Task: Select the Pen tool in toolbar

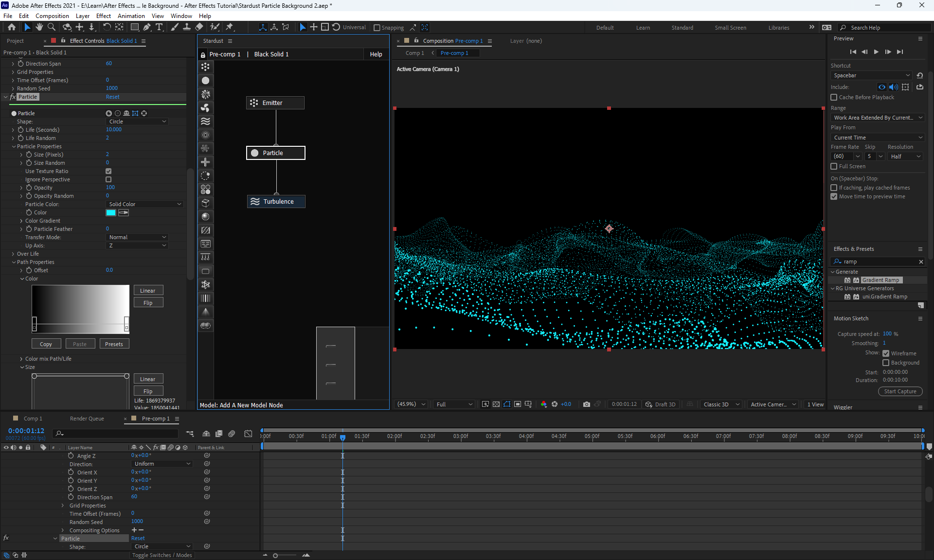Action: point(146,27)
